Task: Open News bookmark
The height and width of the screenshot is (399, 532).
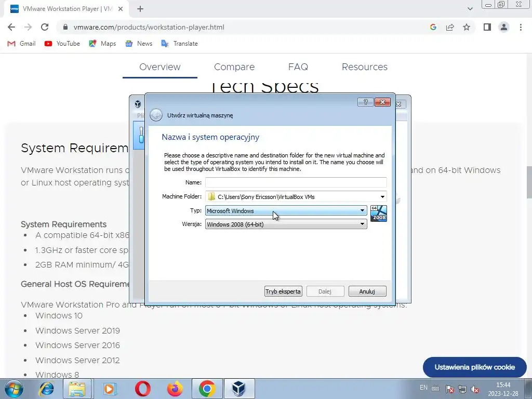Action: (139, 44)
